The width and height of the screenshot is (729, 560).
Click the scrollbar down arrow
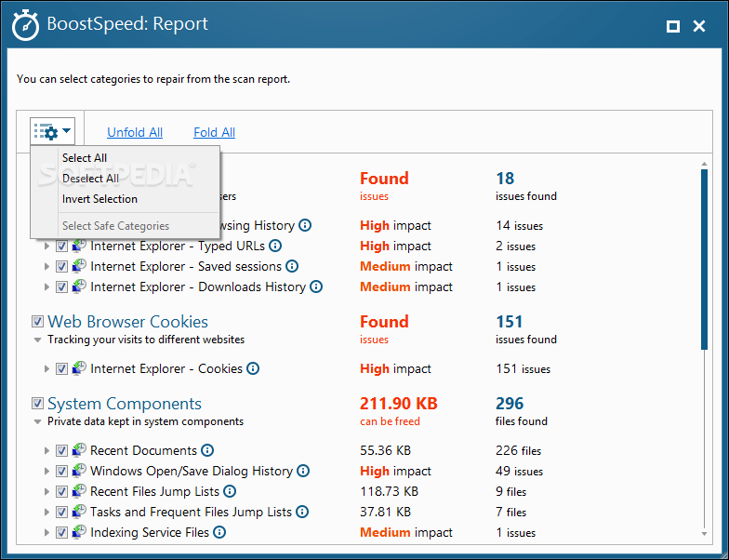(x=704, y=534)
